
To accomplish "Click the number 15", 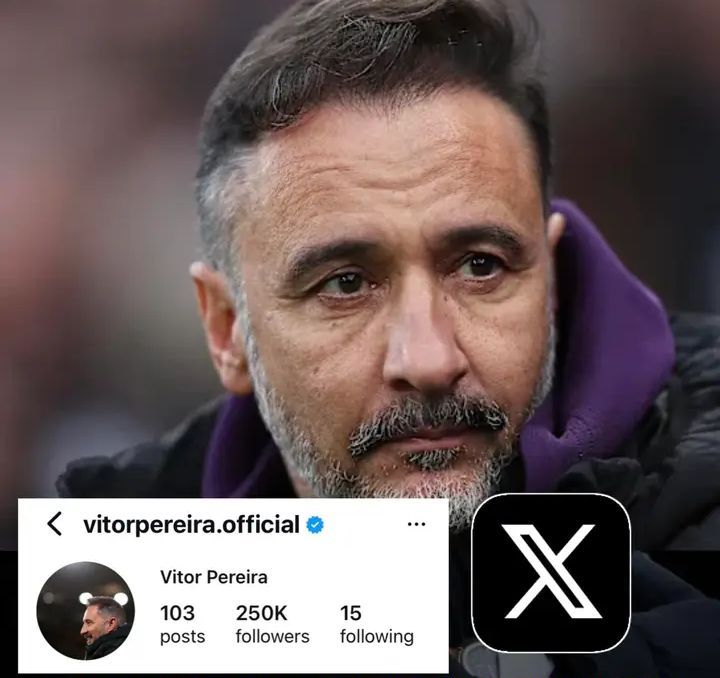I will click(351, 613).
